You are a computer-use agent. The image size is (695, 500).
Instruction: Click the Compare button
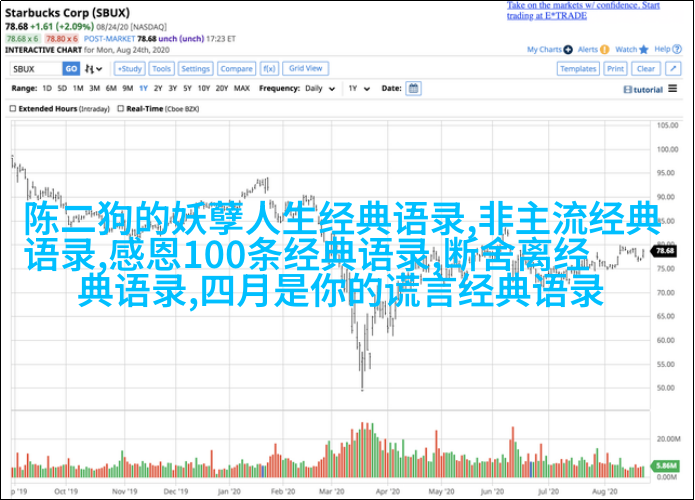click(x=236, y=69)
